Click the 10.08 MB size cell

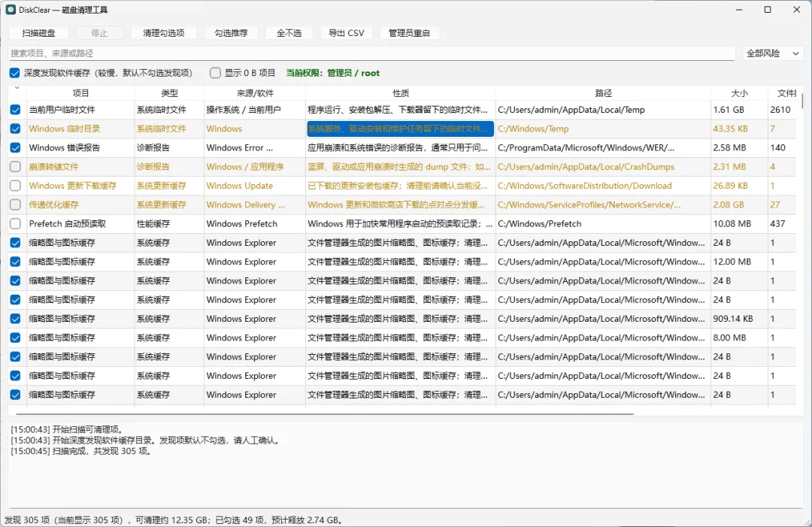(739, 223)
